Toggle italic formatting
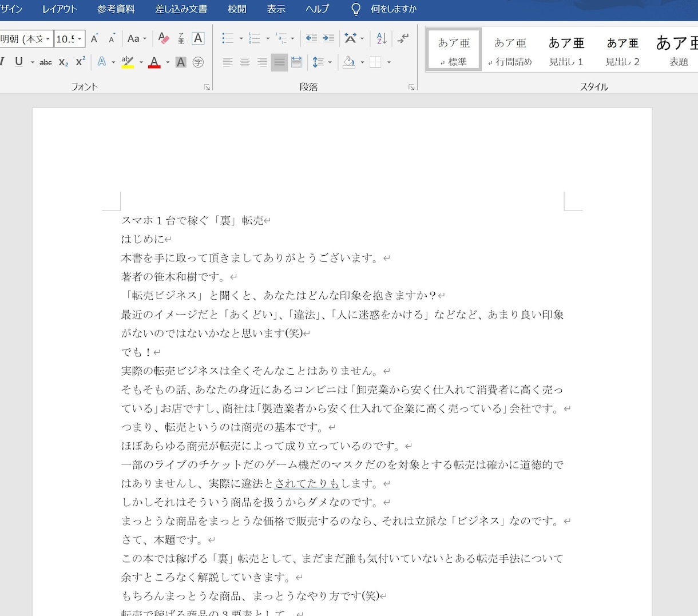 (3, 62)
